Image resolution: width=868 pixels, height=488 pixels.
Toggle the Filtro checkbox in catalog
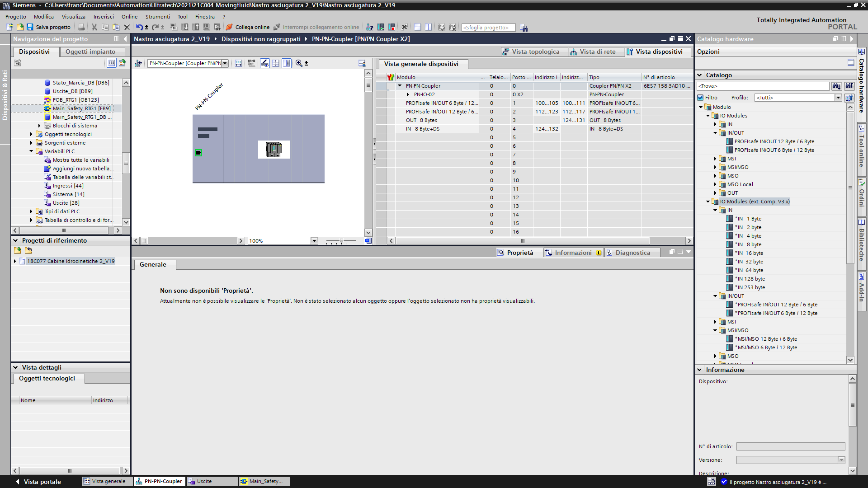coord(700,98)
